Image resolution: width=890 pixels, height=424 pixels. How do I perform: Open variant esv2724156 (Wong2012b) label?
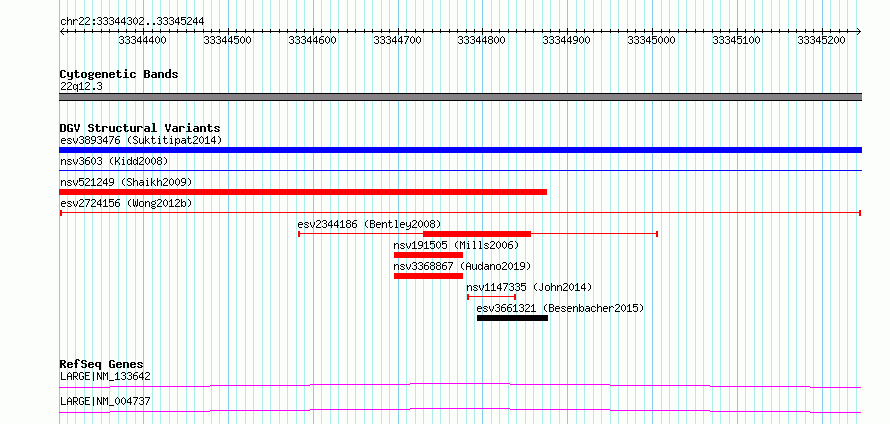[126, 203]
